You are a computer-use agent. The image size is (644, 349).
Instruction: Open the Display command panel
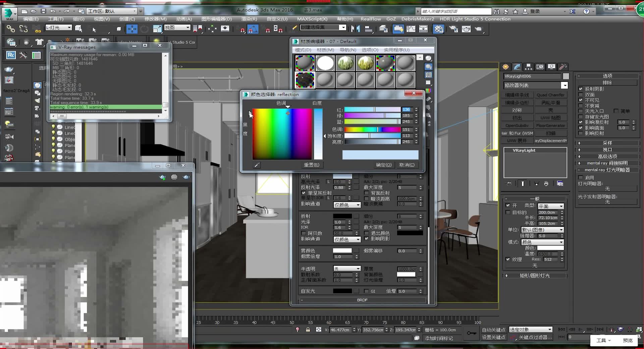551,67
